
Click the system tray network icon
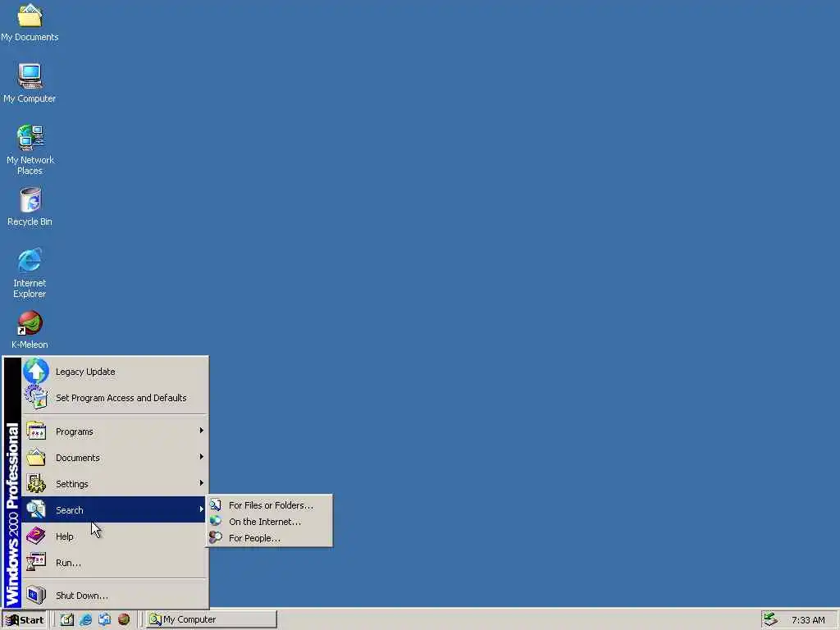[x=769, y=619]
